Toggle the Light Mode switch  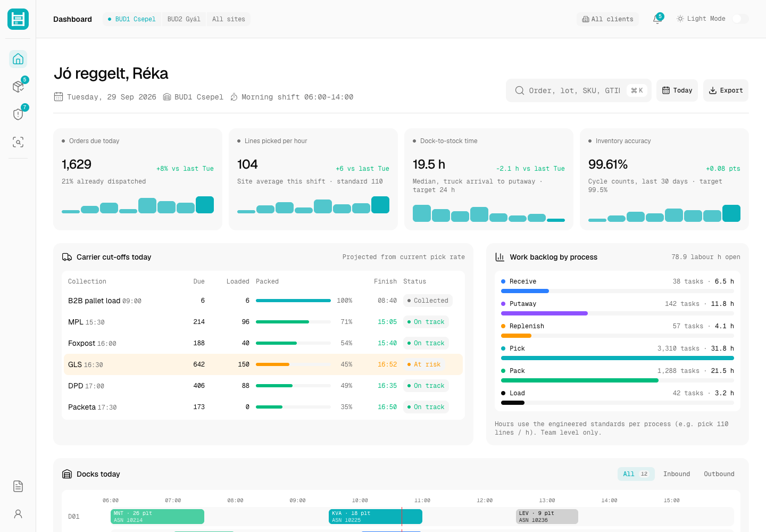740,19
